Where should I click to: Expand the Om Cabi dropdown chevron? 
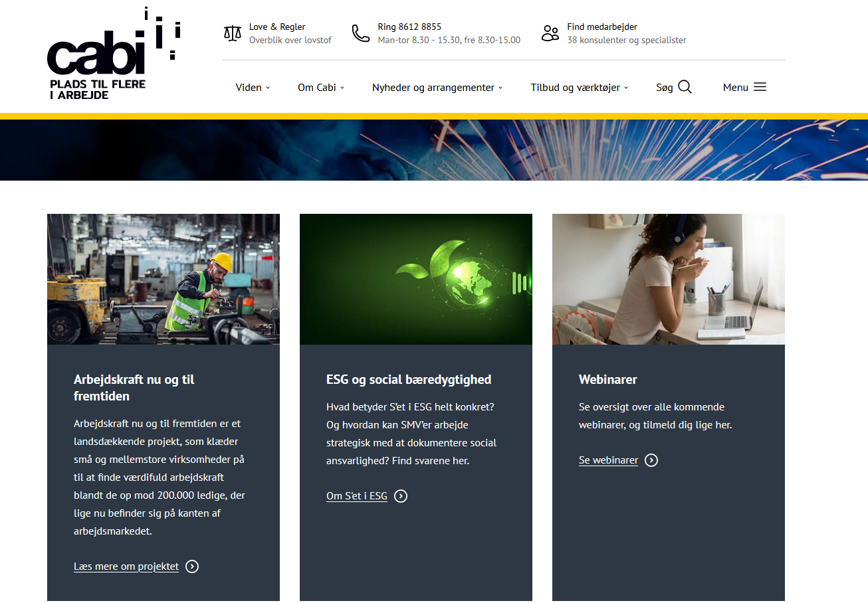click(x=342, y=88)
